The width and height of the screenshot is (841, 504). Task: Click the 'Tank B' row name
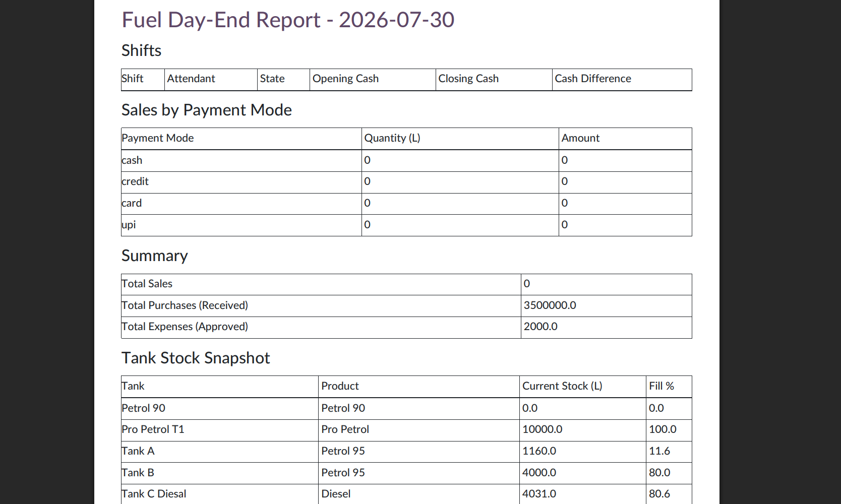(138, 473)
